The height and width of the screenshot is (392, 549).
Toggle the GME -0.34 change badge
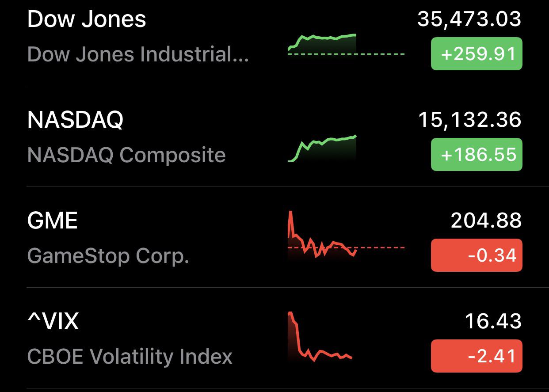pos(477,255)
